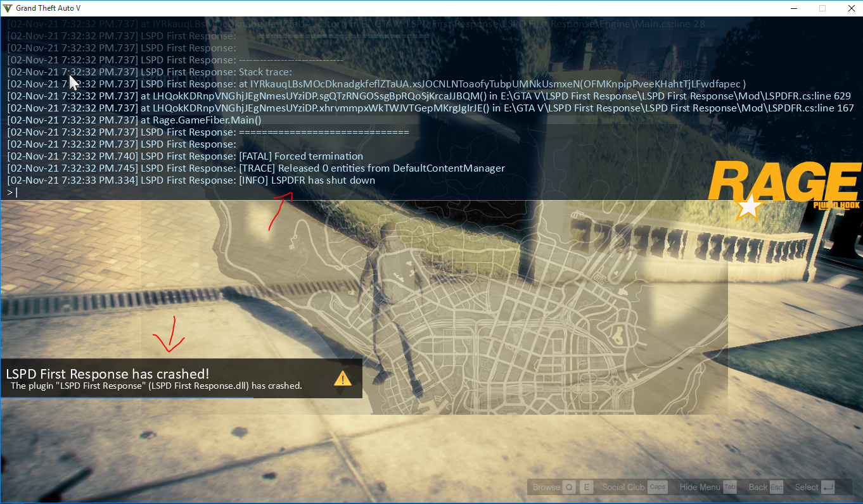The height and width of the screenshot is (504, 863).
Task: Click the Grand Theft Auto V title bar icon
Action: (x=8, y=8)
